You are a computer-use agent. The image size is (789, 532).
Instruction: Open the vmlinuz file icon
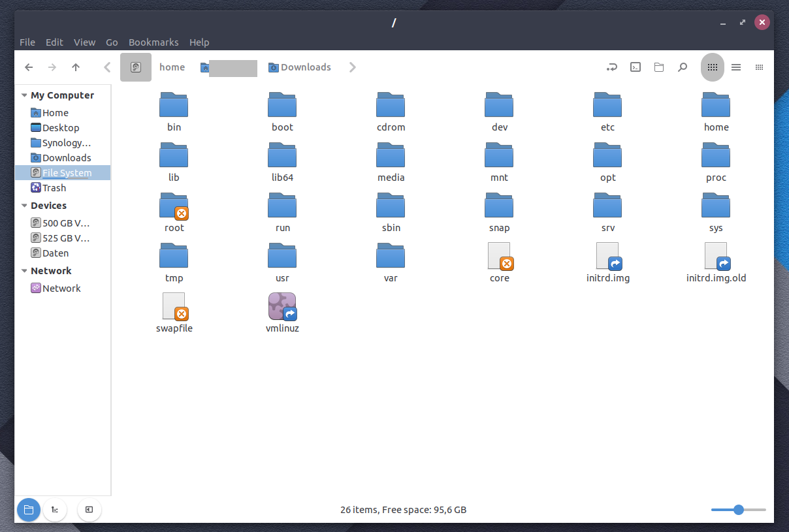282,307
